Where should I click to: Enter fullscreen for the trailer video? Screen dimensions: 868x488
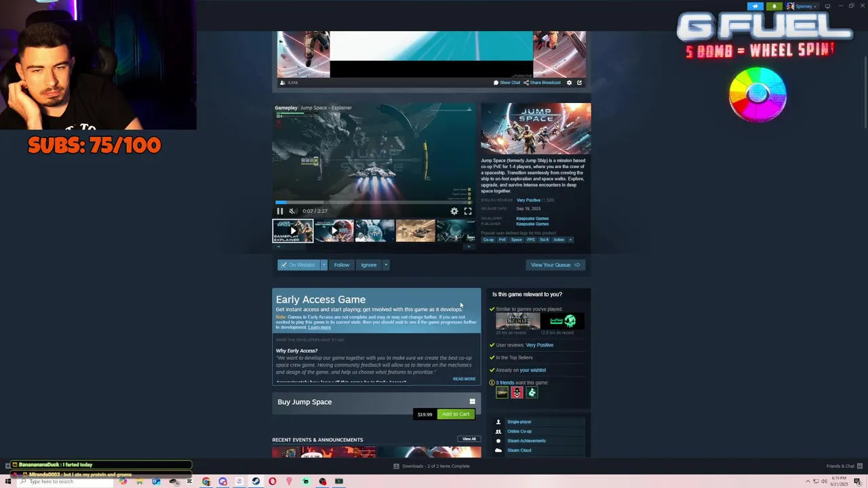tap(468, 211)
